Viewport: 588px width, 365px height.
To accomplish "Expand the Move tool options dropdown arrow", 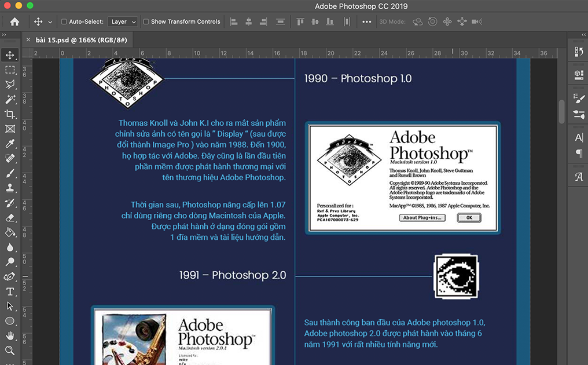I will (x=50, y=21).
